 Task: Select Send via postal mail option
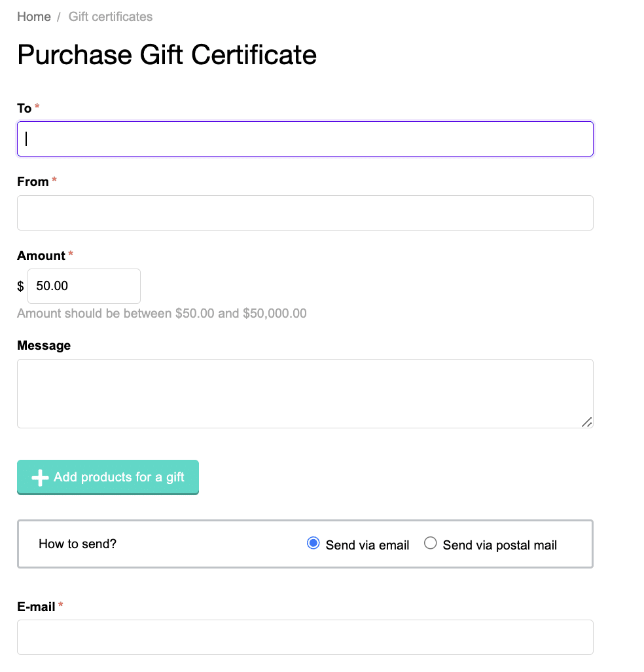click(430, 543)
